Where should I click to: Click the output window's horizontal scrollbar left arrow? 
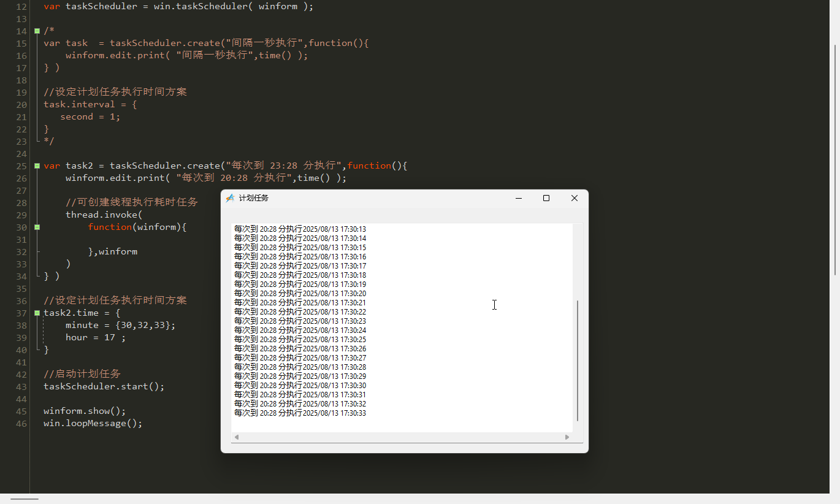tap(237, 437)
